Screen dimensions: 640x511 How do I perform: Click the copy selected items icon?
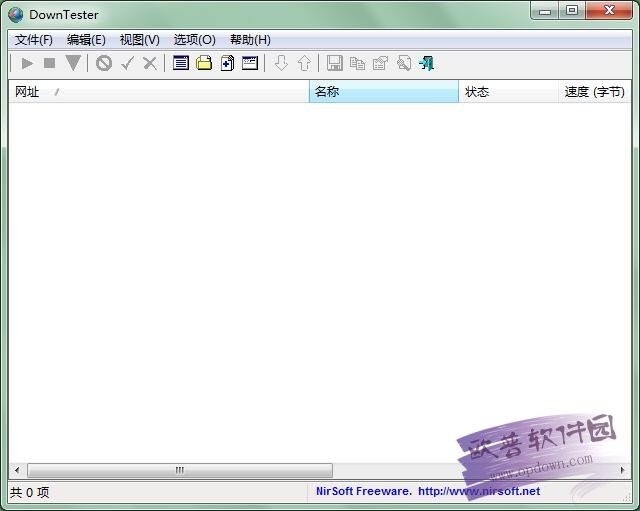(357, 63)
